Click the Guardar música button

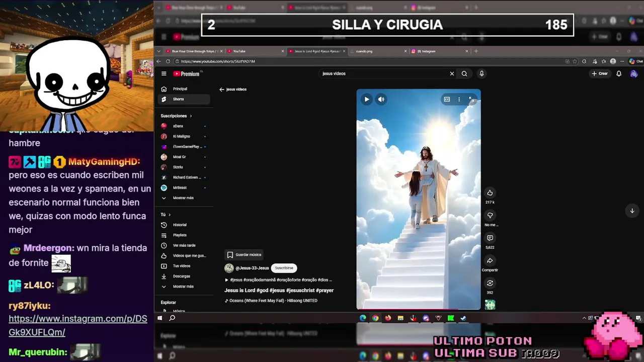click(x=244, y=255)
